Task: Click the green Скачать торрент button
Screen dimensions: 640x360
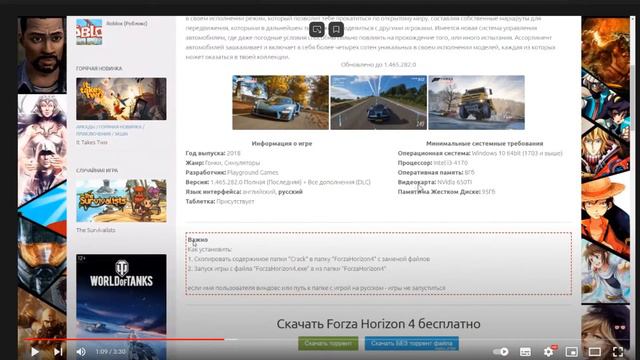Action: tap(328, 344)
